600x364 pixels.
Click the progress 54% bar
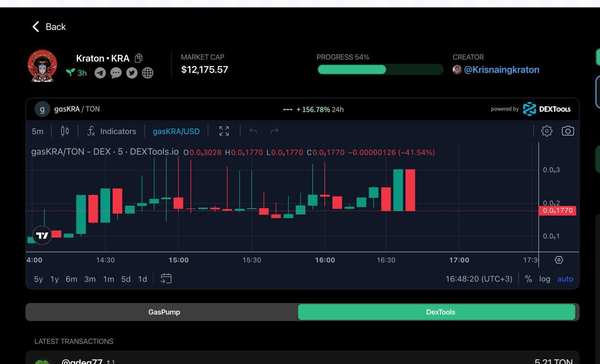(x=380, y=70)
